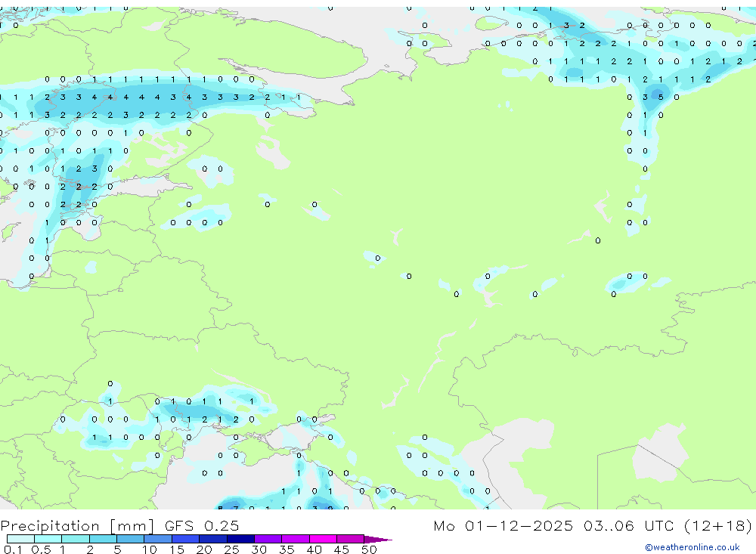Select the legend label '10'

[150, 549]
